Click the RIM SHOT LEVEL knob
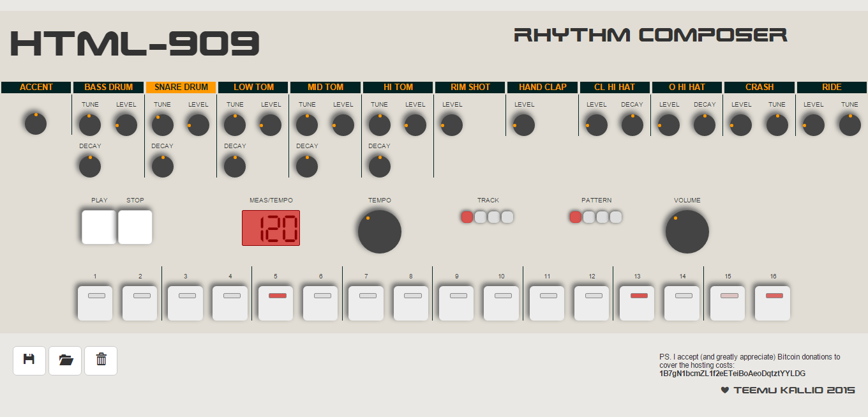 (x=452, y=125)
